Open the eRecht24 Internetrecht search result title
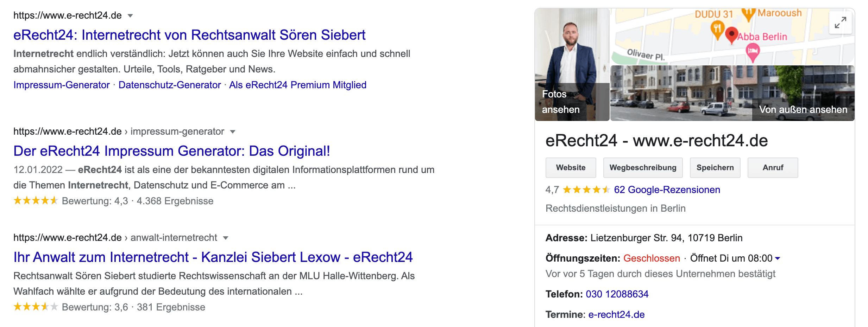The width and height of the screenshot is (868, 327). (189, 35)
